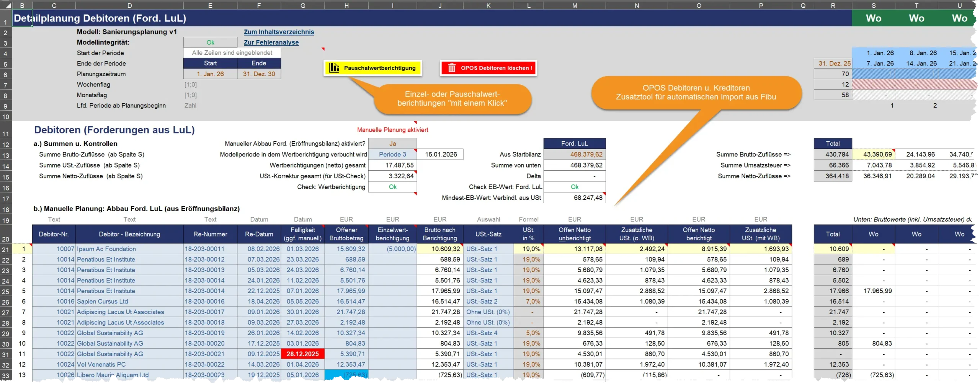This screenshot has width=980, height=385.
Task: Click the orange 'Einzel- oder Pauschalwertberichtigungen' callout
Action: (x=452, y=99)
